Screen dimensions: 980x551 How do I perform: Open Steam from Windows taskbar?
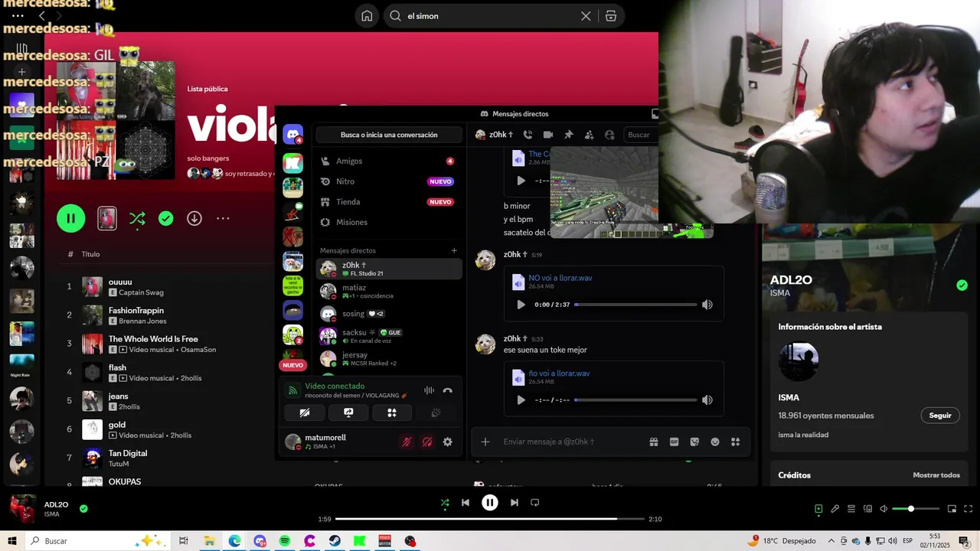[335, 541]
